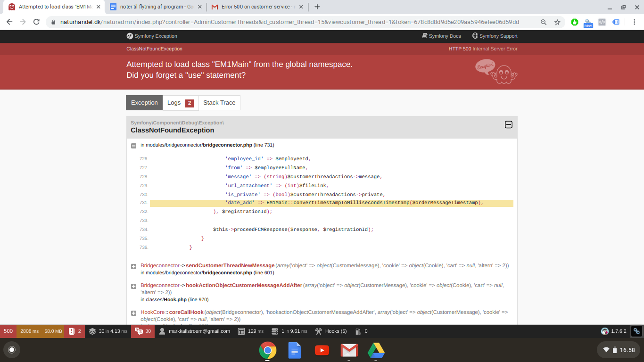This screenshot has width=644, height=362.
Task: Click the ghost 'Exception!' mascot image
Action: 496,71
